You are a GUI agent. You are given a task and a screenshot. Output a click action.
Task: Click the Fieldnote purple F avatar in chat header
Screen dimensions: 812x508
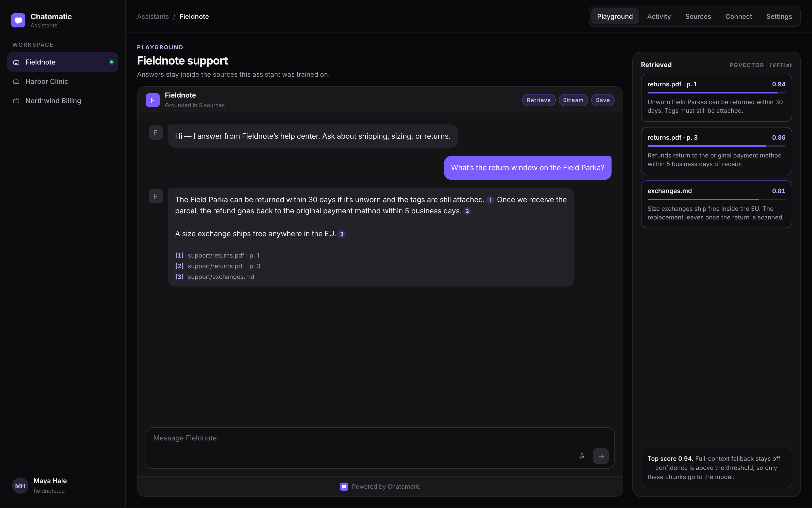pyautogui.click(x=153, y=100)
